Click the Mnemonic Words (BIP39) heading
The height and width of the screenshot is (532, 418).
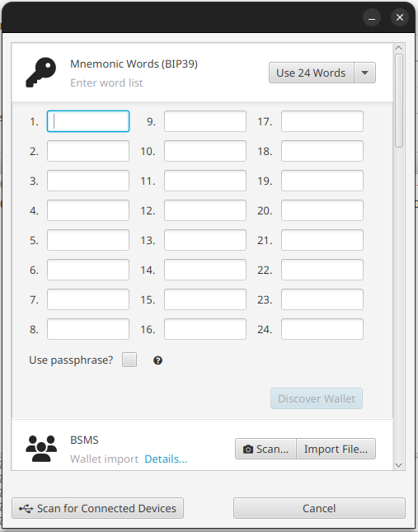point(134,64)
